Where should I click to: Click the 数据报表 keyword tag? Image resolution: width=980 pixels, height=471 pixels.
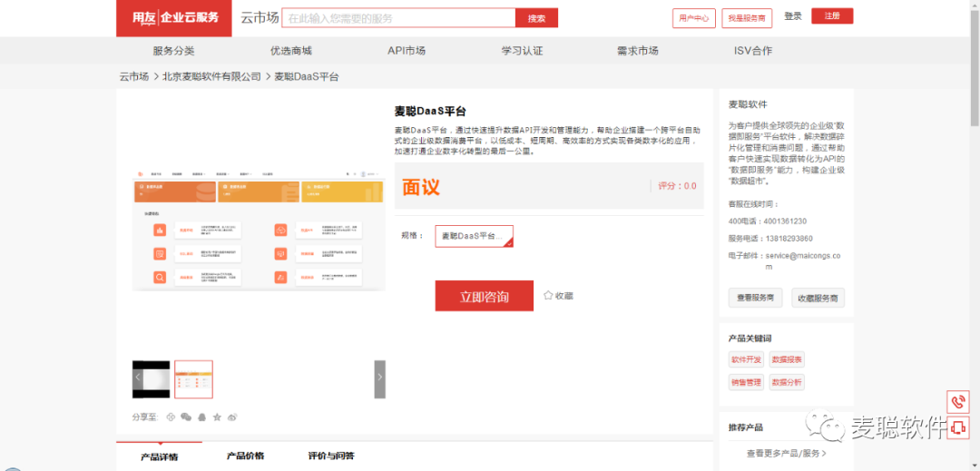click(787, 359)
